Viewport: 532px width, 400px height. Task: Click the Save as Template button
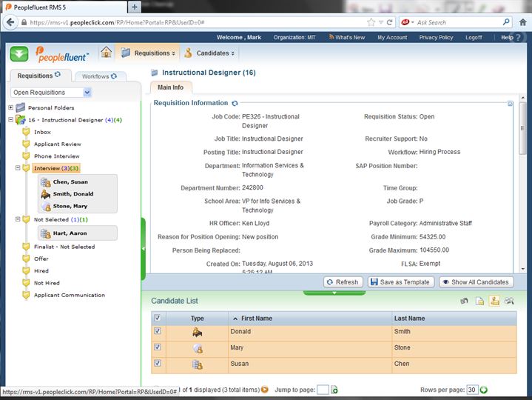(x=400, y=282)
